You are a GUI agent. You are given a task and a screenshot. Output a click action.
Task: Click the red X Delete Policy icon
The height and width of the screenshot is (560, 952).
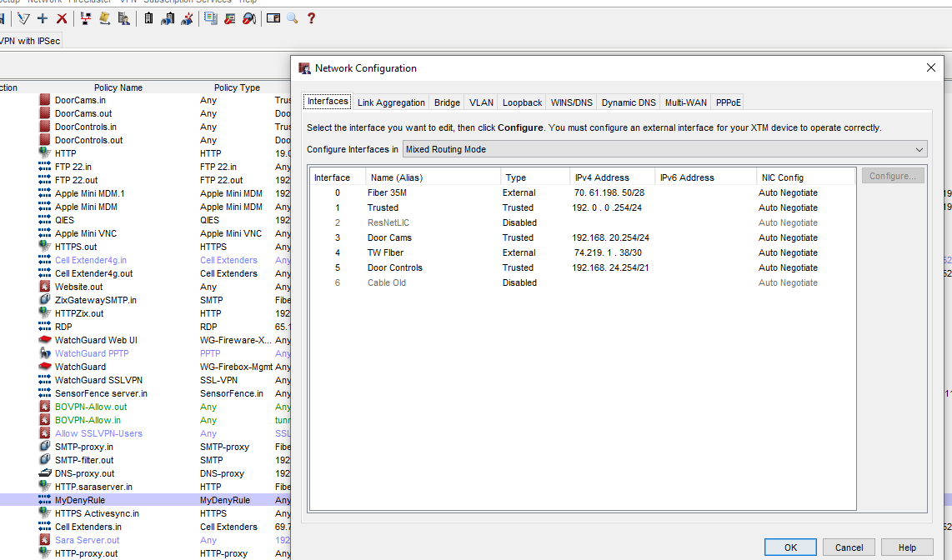[x=62, y=18]
